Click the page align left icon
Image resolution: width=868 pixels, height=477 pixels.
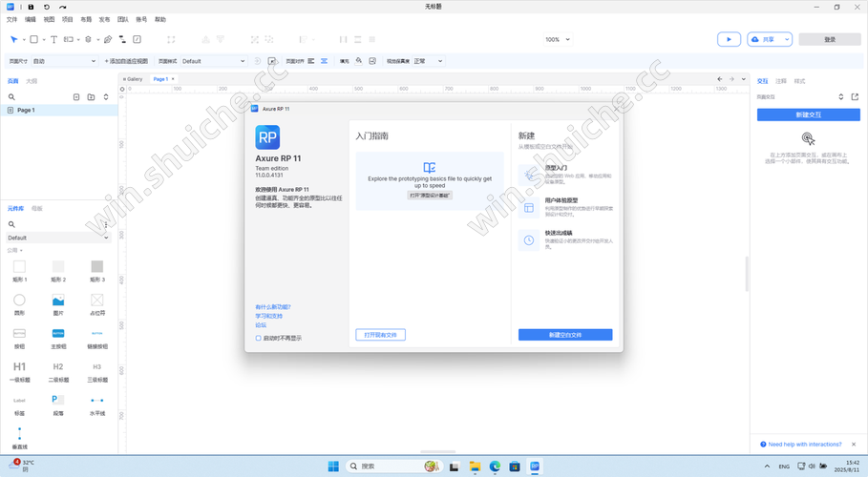click(x=311, y=61)
